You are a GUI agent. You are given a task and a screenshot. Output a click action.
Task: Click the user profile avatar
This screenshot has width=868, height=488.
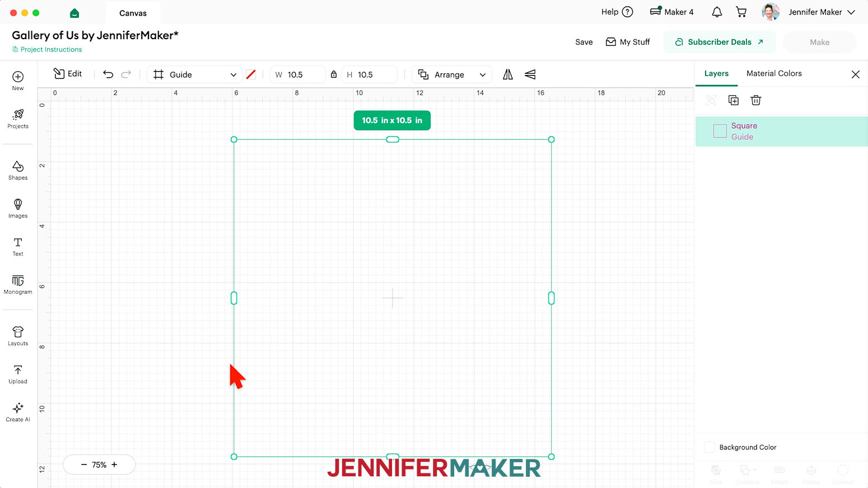tap(771, 12)
